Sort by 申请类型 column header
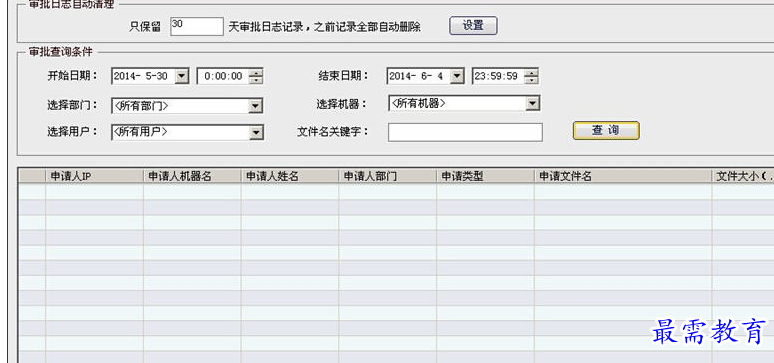This screenshot has height=363, width=774. [485, 176]
